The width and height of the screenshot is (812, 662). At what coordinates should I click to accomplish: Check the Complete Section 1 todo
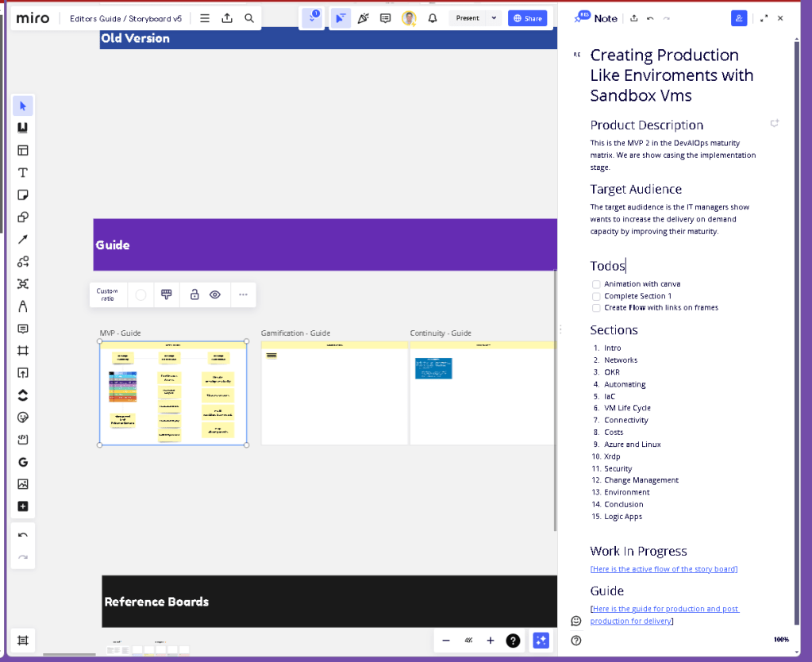tap(596, 296)
